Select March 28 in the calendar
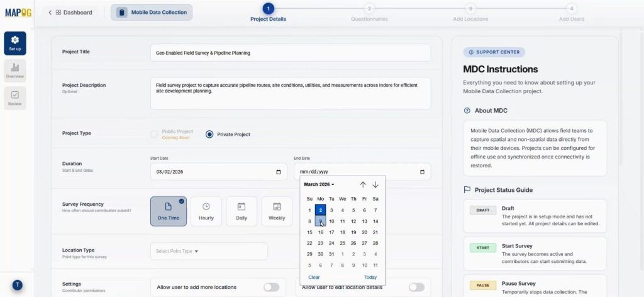Viewport: 644px width, 297px height. click(x=375, y=243)
